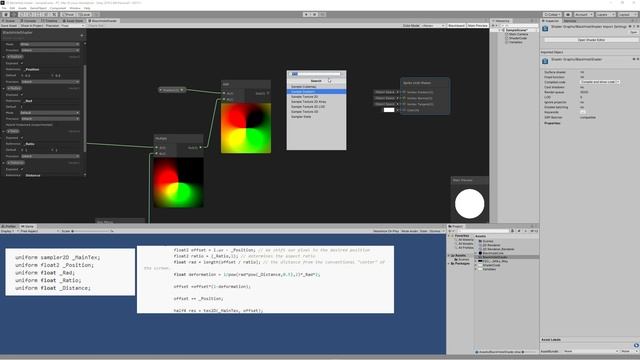Toggle the Main Preview visibility button

478,25
